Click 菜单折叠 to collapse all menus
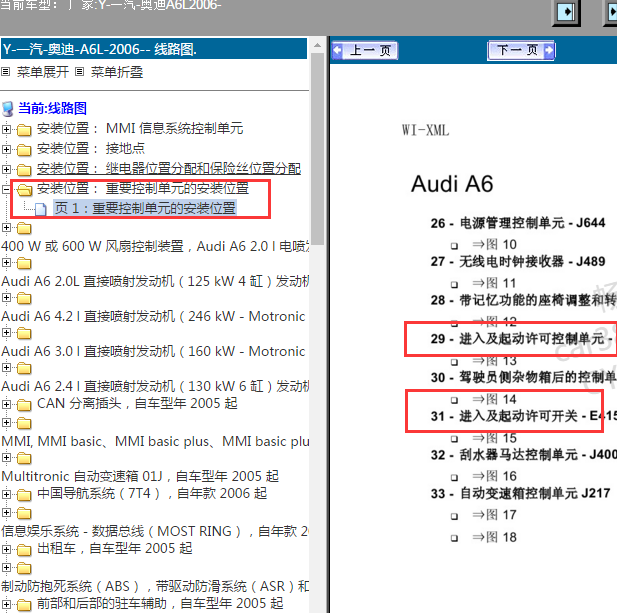The height and width of the screenshot is (613, 617). coord(116,72)
